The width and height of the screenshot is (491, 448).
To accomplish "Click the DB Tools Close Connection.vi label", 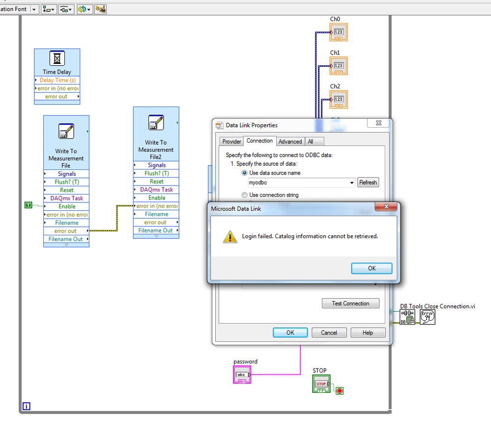I will (437, 306).
